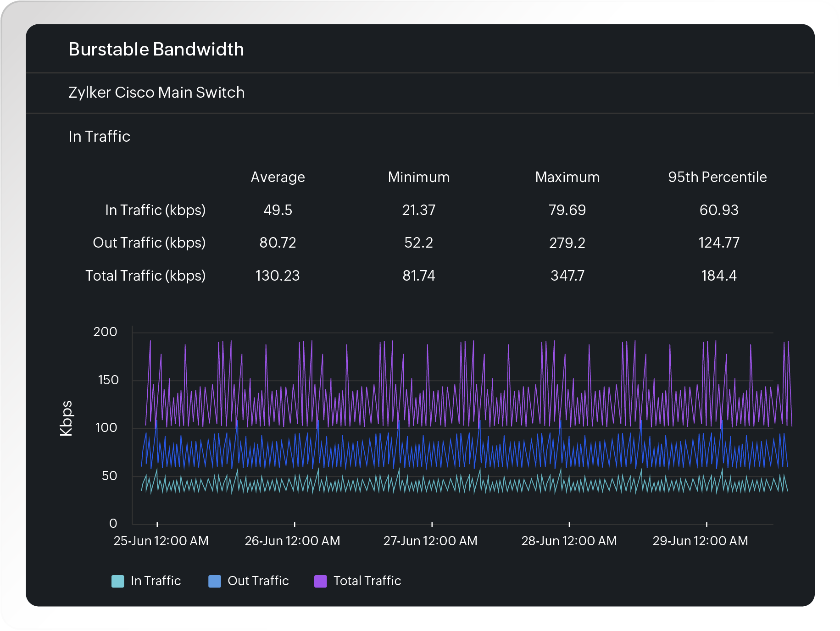Expand the Zylker Cisco Main Switch section

point(156,92)
